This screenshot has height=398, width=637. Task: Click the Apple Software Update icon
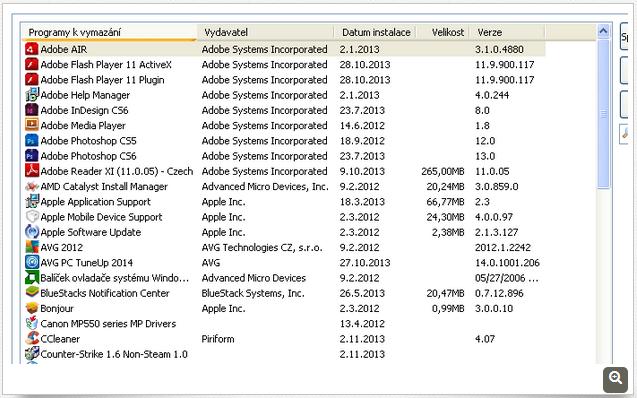click(32, 232)
